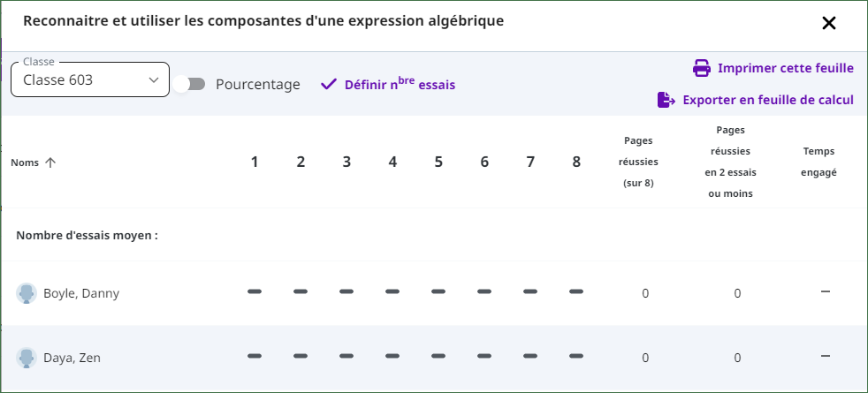The height and width of the screenshot is (393, 868).
Task: Click the sort arrow next to Noms
Action: [x=50, y=162]
